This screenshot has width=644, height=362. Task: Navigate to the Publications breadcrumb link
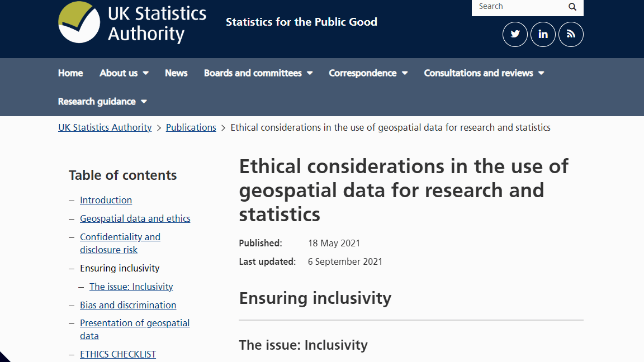(x=191, y=127)
